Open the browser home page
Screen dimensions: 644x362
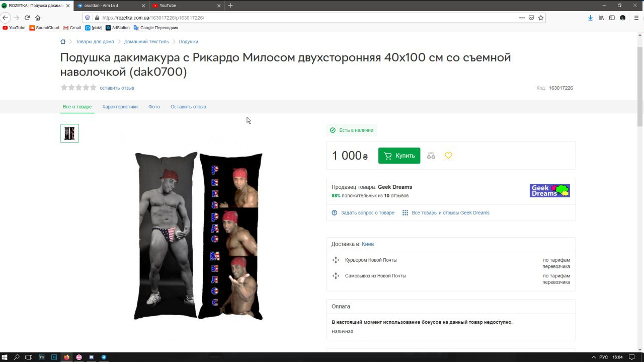click(x=38, y=18)
